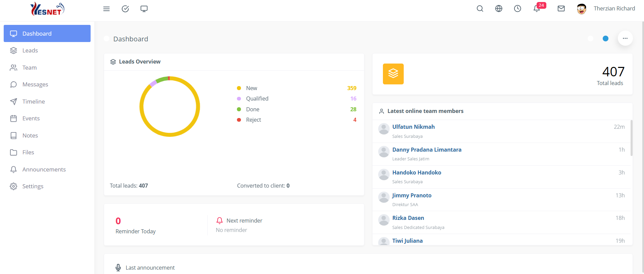The height and width of the screenshot is (274, 644).
Task: Click the globe language icon
Action: point(499,9)
